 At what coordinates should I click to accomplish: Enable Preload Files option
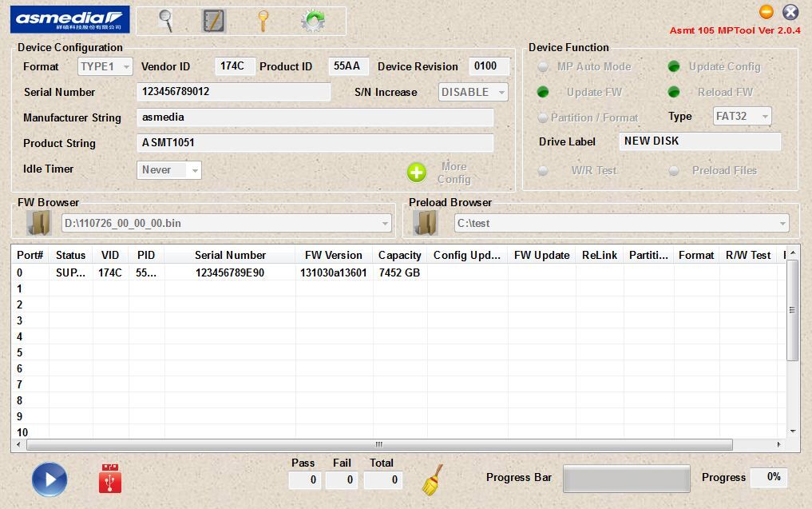(x=674, y=170)
